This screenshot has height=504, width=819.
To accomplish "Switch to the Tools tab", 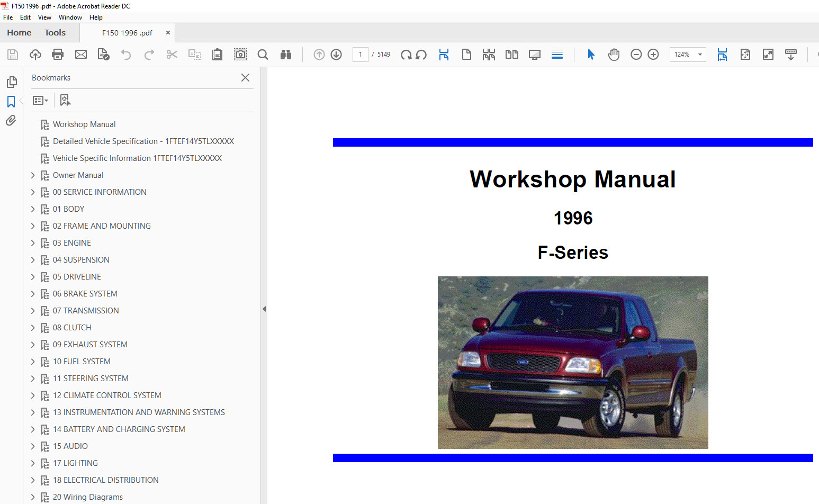I will (x=55, y=33).
